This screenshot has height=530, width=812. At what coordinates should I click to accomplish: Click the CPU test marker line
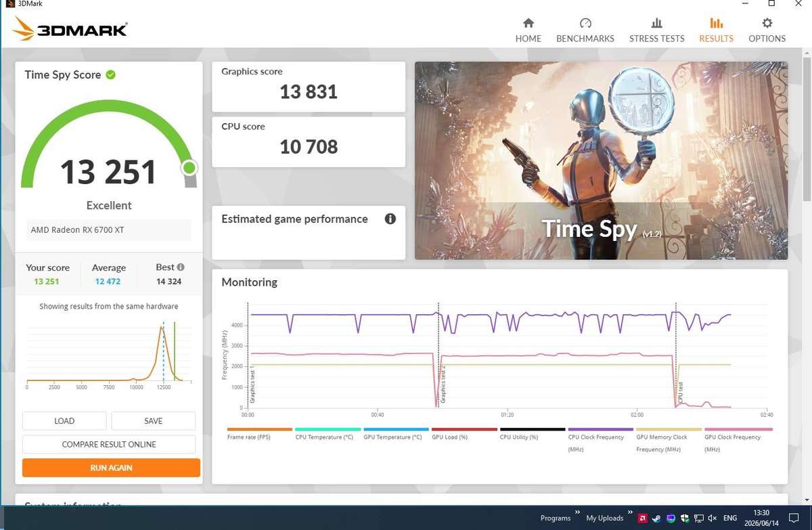(676, 355)
